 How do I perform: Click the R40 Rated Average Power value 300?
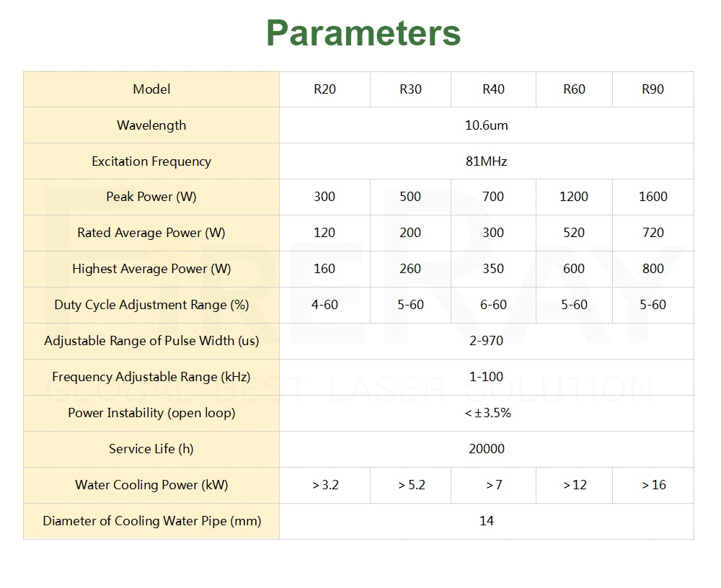pyautogui.click(x=493, y=233)
